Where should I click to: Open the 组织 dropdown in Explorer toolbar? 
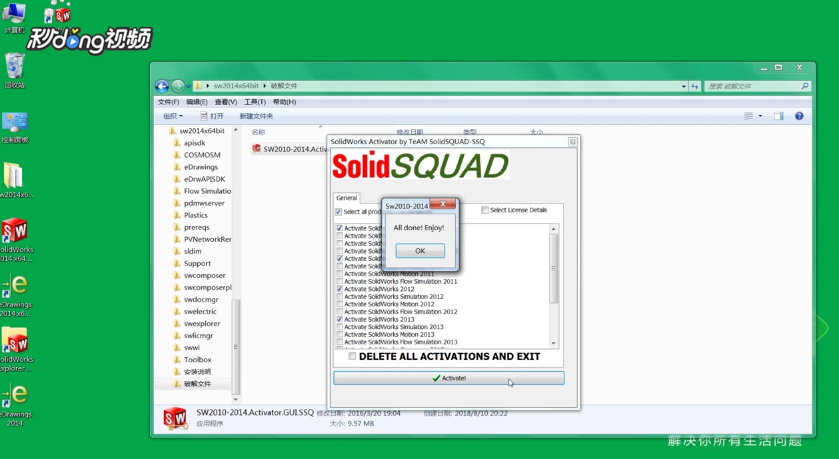(173, 116)
